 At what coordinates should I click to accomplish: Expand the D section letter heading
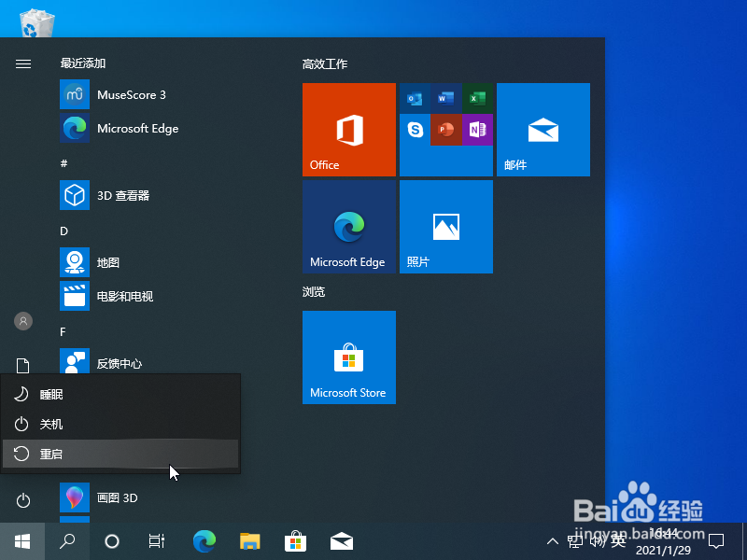[x=63, y=231]
